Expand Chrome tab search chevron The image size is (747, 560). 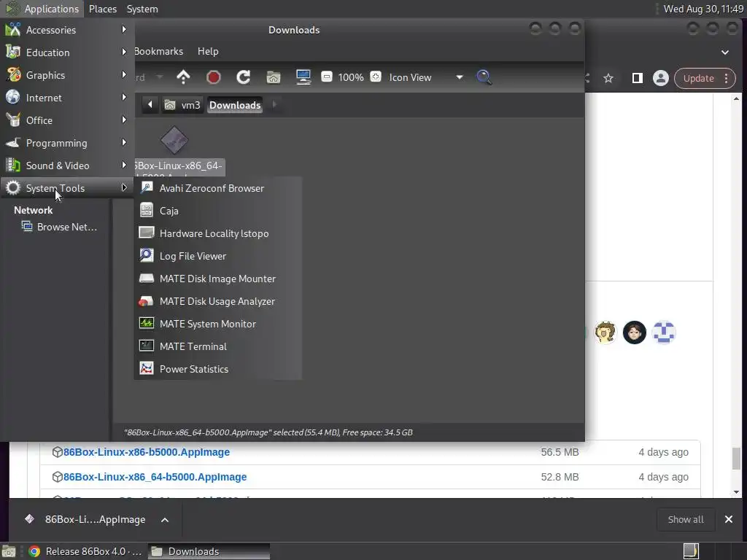pos(725,52)
